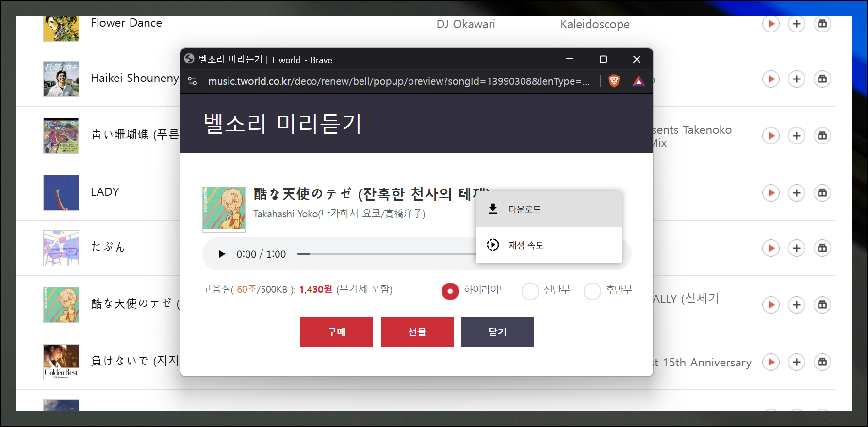Gift the たぶん ringtone
The image size is (868, 427).
(822, 248)
